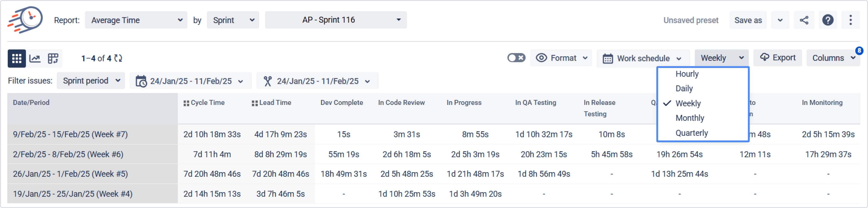Toggle the switch left of Format
Viewport: 868px width, 208px height.
(x=516, y=58)
